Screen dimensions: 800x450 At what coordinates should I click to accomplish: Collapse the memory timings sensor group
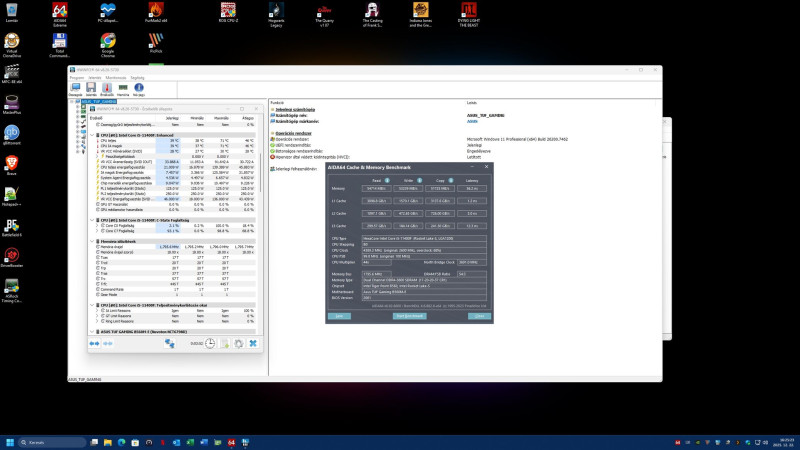point(92,241)
